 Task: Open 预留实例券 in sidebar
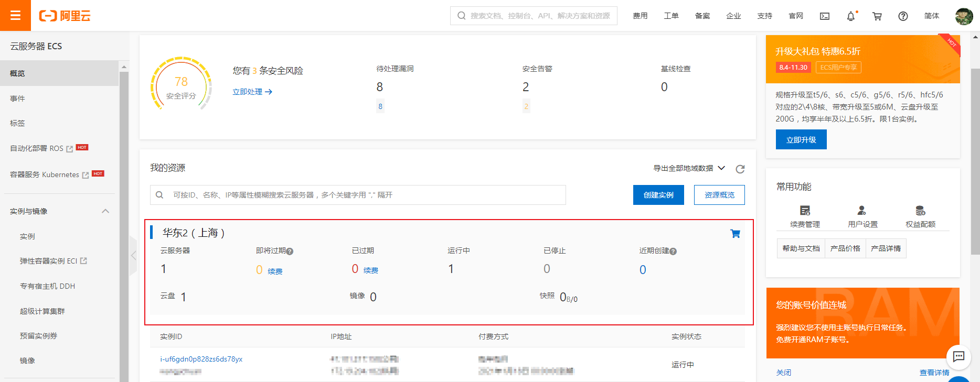click(39, 336)
